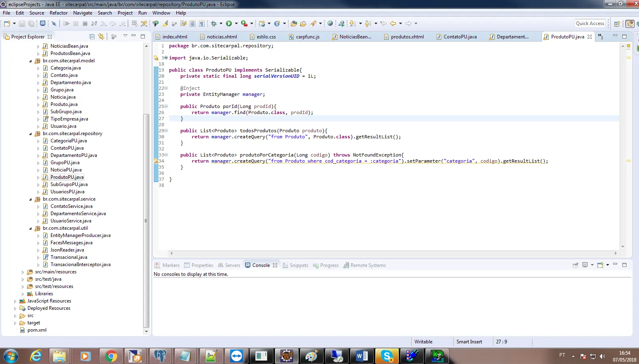The image size is (639, 364).
Task: Click the Open Perspective icon
Action: click(x=617, y=24)
